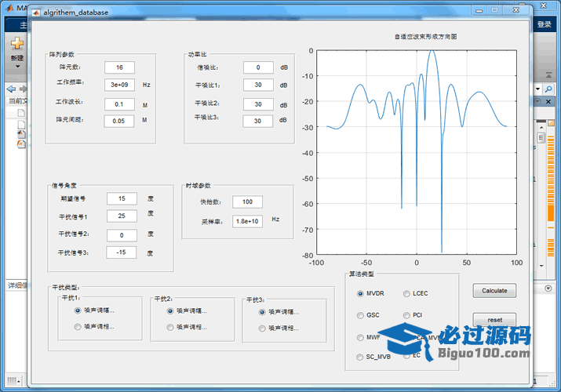Choose 噪声调相 for 干扰2
This screenshot has height=392, width=561.
[x=170, y=328]
